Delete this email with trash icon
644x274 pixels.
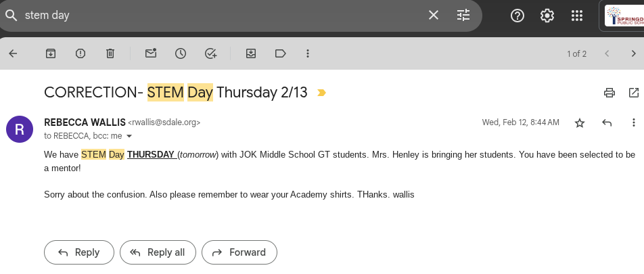click(x=110, y=53)
